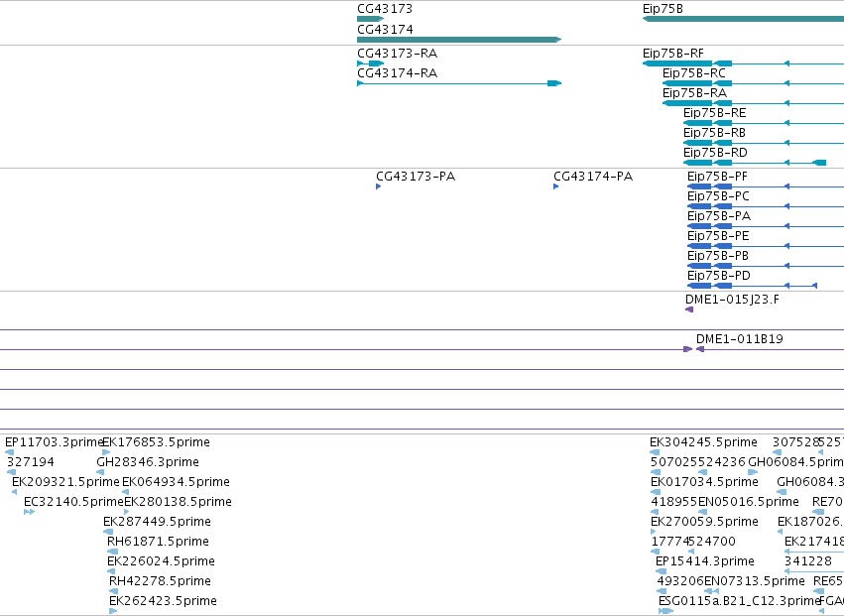Select EST EP15414.3prime
Image resolution: width=844 pixels, height=616 pixels.
pyautogui.click(x=705, y=562)
